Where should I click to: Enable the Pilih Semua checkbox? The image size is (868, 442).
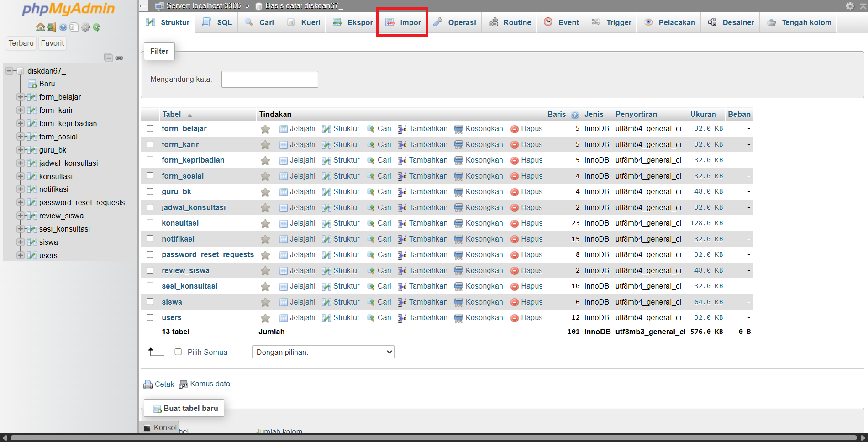click(178, 352)
